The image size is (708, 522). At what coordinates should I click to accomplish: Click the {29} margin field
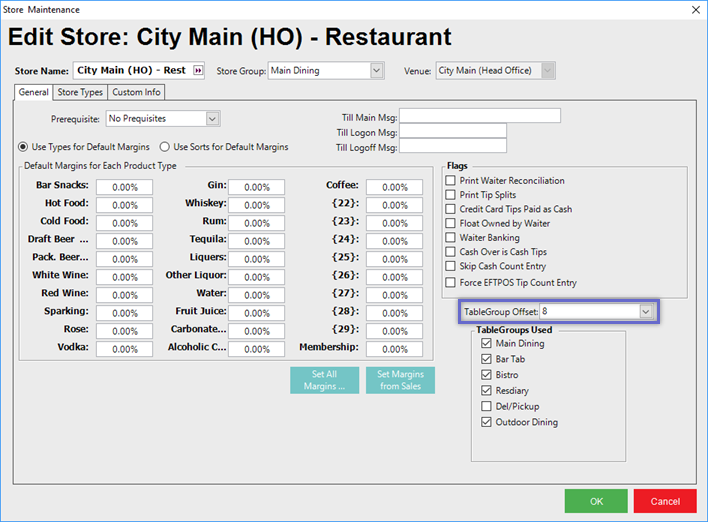[x=394, y=331]
